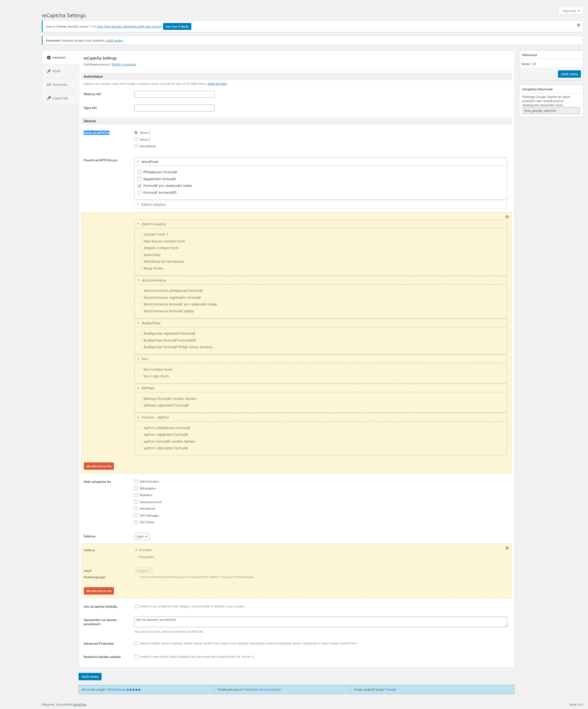Collapse the Forums - wpForo group
Viewport: 588px width, 709px height.
[x=320, y=418]
